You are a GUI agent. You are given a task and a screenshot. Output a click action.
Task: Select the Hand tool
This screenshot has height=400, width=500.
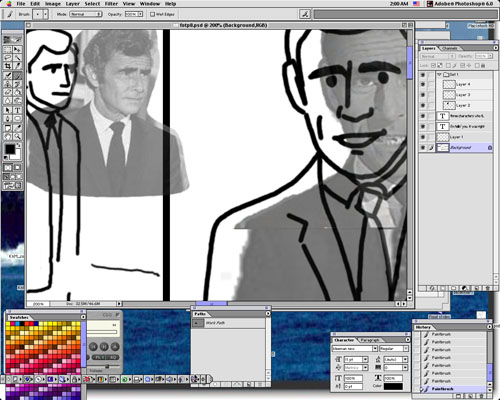(x=8, y=136)
